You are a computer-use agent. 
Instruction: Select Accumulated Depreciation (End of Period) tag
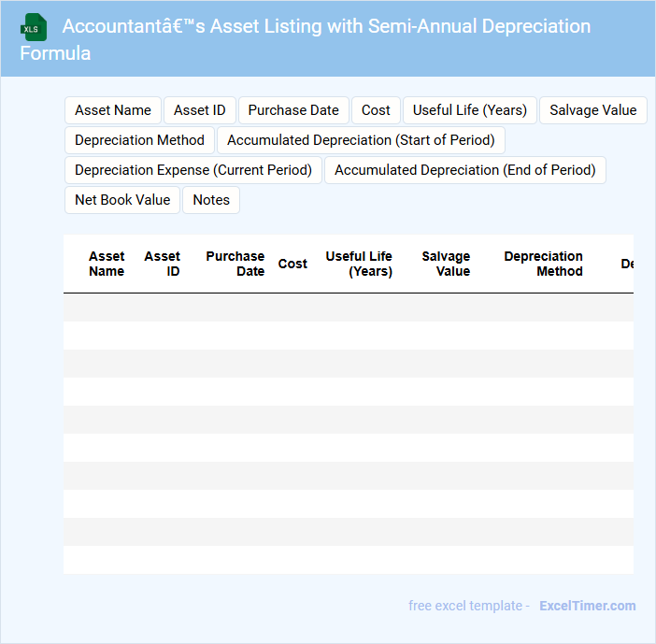(x=464, y=170)
